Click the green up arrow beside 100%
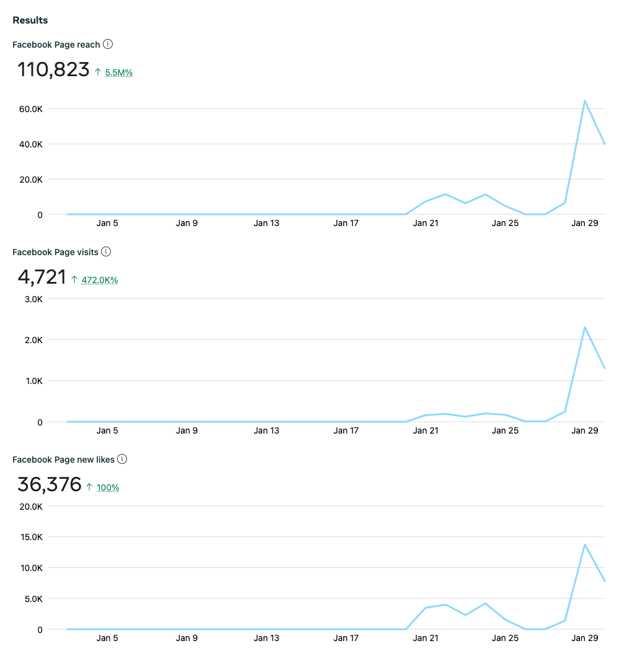The image size is (632, 672). point(89,487)
